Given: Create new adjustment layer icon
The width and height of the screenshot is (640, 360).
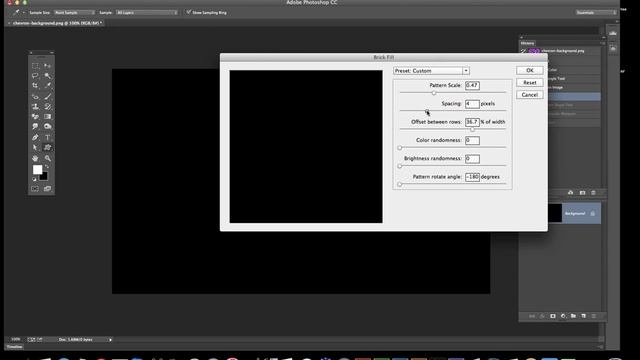Looking at the screenshot, I should point(563,316).
